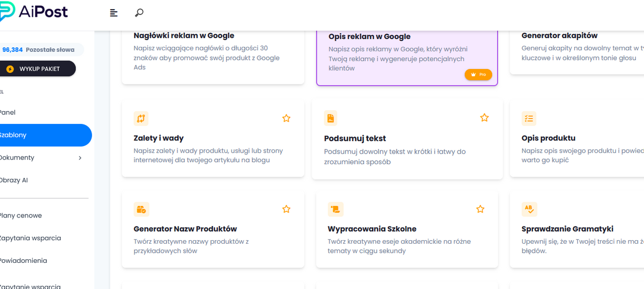Image resolution: width=644 pixels, height=289 pixels.
Task: Go to Plany cenowe in sidebar
Action: (x=21, y=215)
